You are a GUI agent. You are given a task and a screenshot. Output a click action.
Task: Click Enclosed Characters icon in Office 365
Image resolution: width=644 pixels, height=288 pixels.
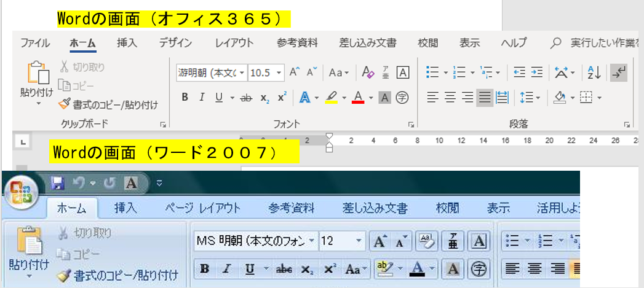402,98
